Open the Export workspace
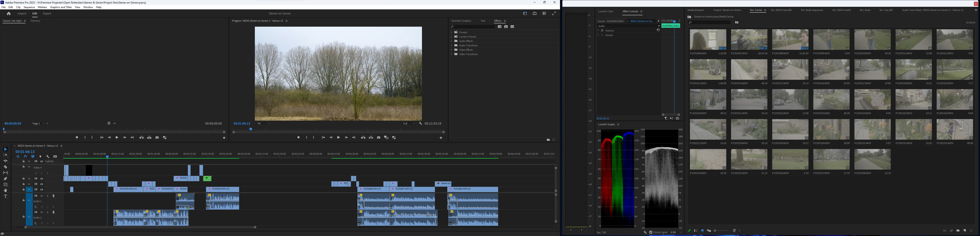980x236 pixels. pyautogui.click(x=47, y=14)
